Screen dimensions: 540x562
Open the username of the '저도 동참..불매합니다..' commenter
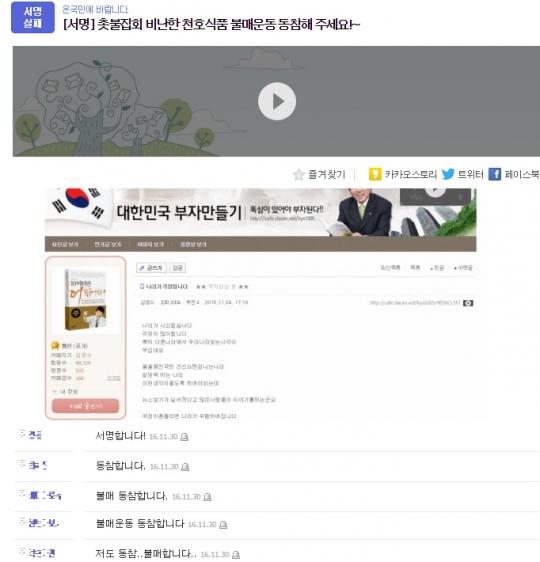coord(42,553)
